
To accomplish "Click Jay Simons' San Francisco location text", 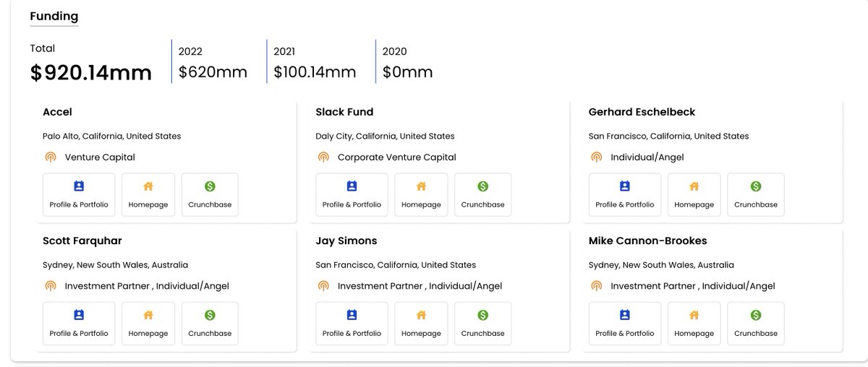I will click(396, 264).
